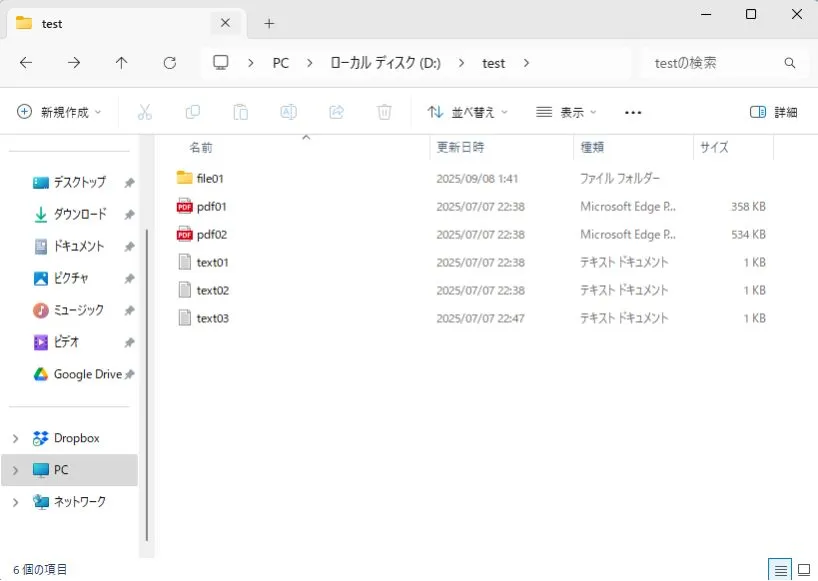Click the Delete trash can icon
Viewport: 818px width, 581px height.
pos(384,112)
